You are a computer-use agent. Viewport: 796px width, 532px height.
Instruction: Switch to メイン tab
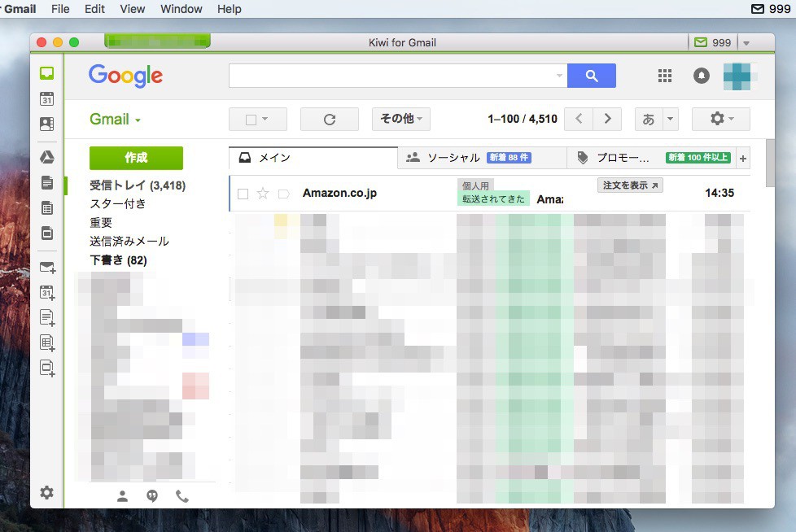tap(313, 158)
